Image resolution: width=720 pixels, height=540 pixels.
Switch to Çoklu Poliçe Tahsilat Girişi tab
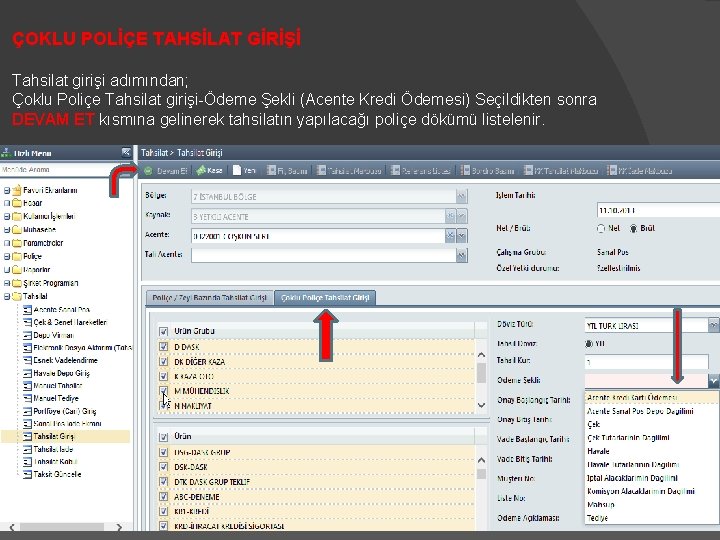(x=325, y=298)
